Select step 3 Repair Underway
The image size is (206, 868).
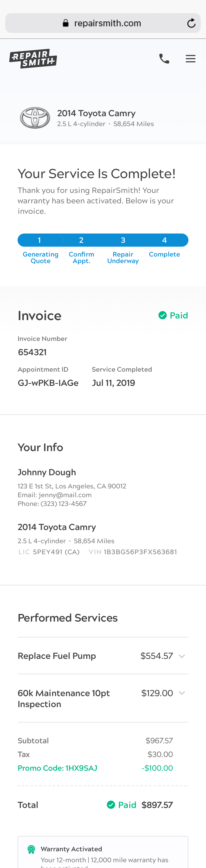click(123, 240)
